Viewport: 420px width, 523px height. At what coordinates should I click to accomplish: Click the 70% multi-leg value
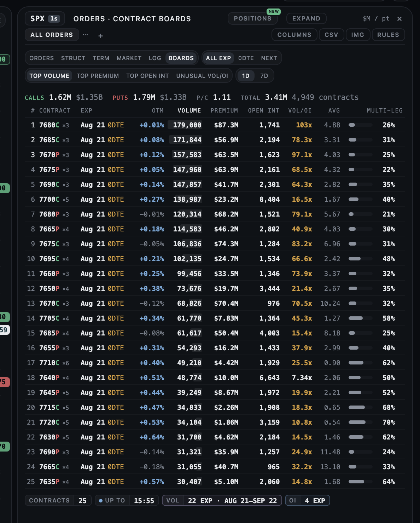(389, 423)
